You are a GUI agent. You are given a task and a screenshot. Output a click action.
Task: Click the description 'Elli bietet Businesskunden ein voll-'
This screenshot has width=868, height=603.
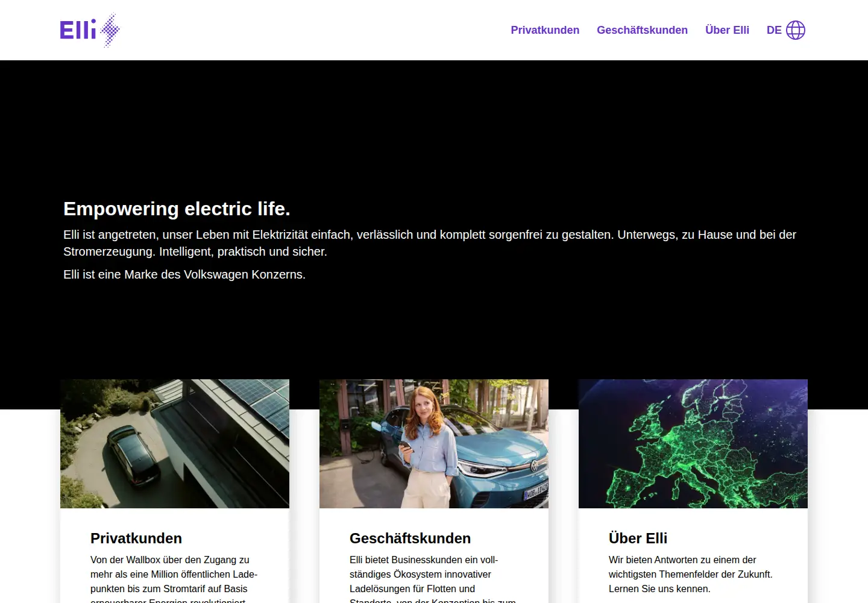click(424, 560)
